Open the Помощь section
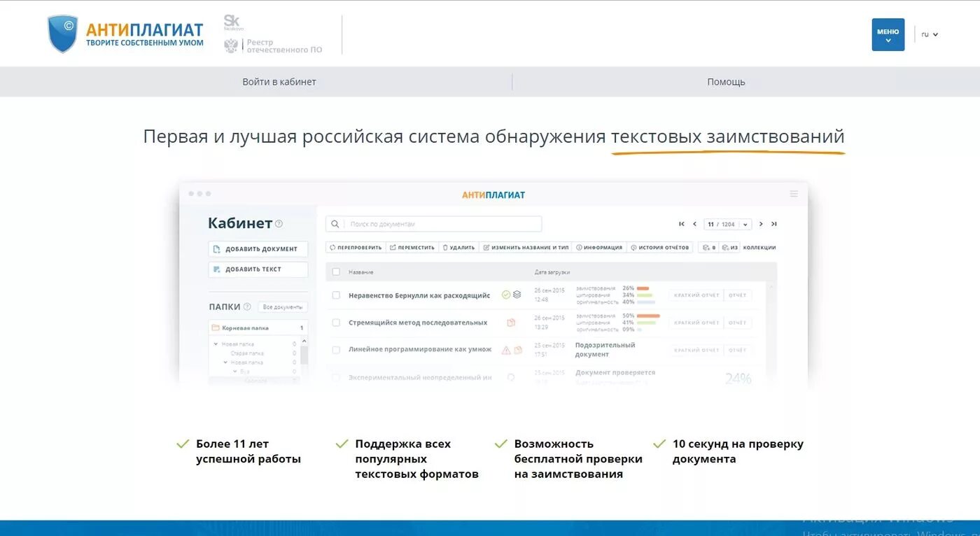Viewport: 980px width, 536px height. [x=726, y=82]
